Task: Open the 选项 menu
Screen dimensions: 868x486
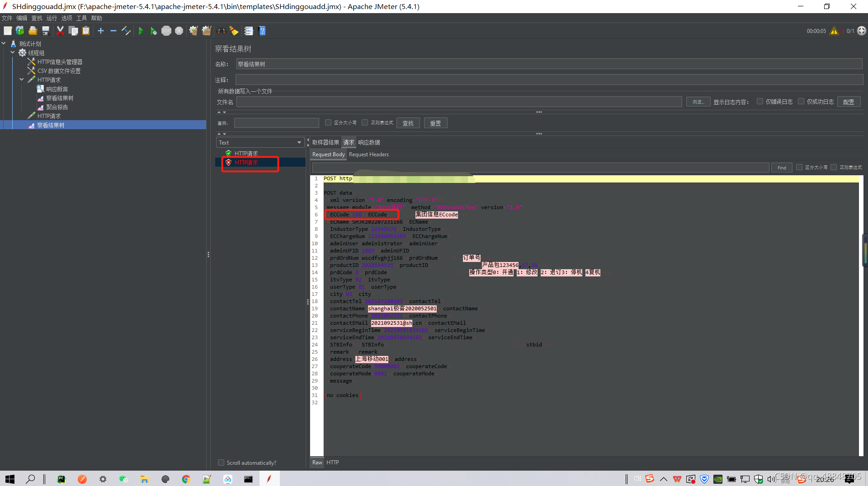Action: pos(66,18)
